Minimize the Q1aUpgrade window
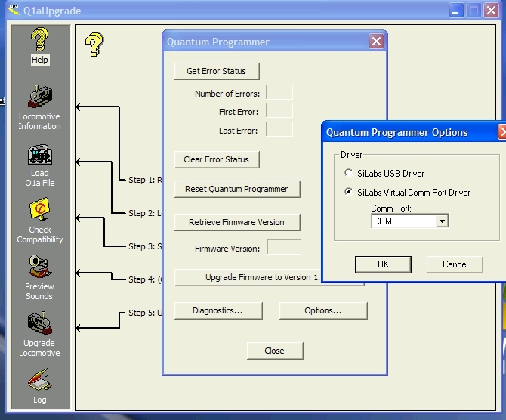This screenshot has width=506, height=420. click(x=456, y=11)
